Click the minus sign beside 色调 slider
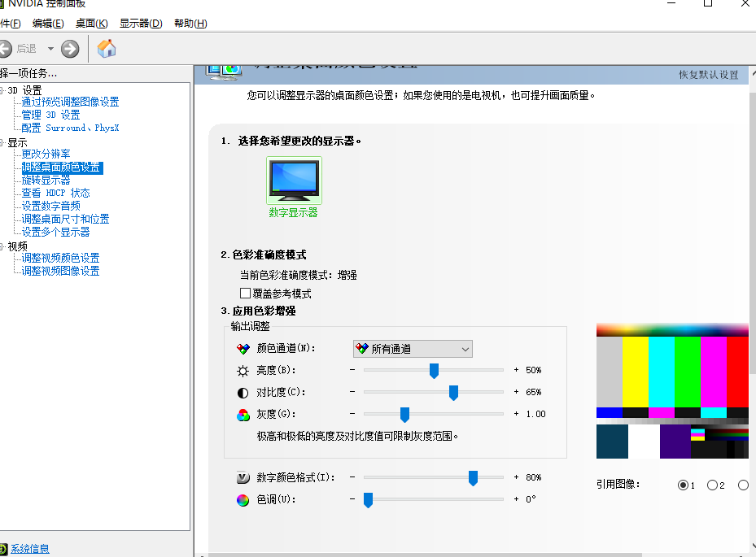 tap(352, 499)
